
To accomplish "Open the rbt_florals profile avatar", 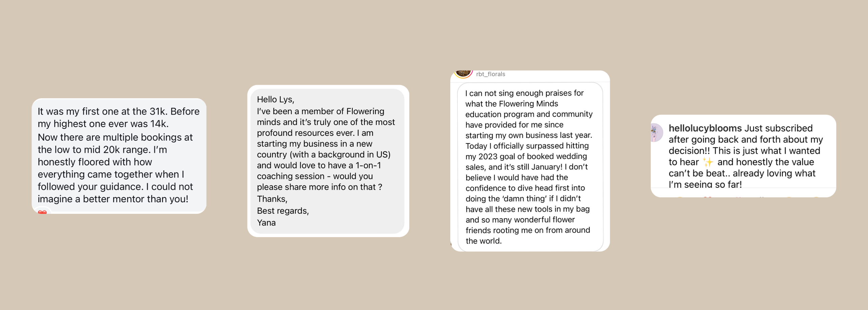I will point(463,74).
